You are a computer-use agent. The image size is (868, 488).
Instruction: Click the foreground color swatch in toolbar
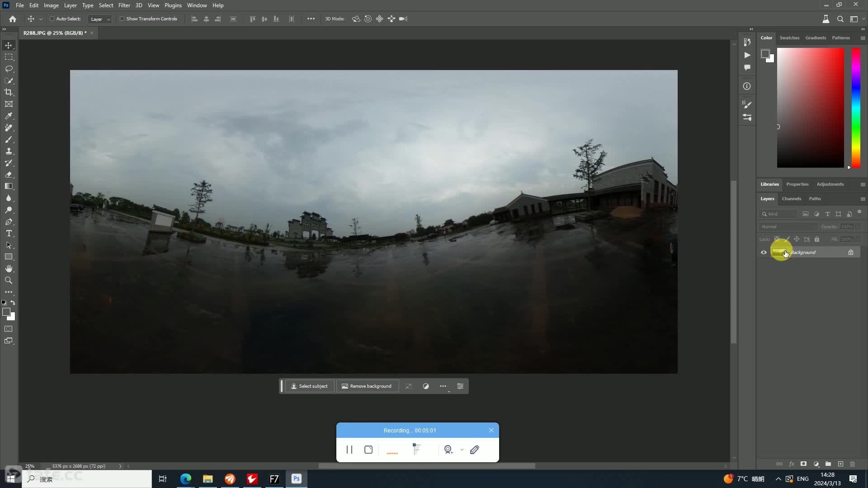(x=6, y=312)
